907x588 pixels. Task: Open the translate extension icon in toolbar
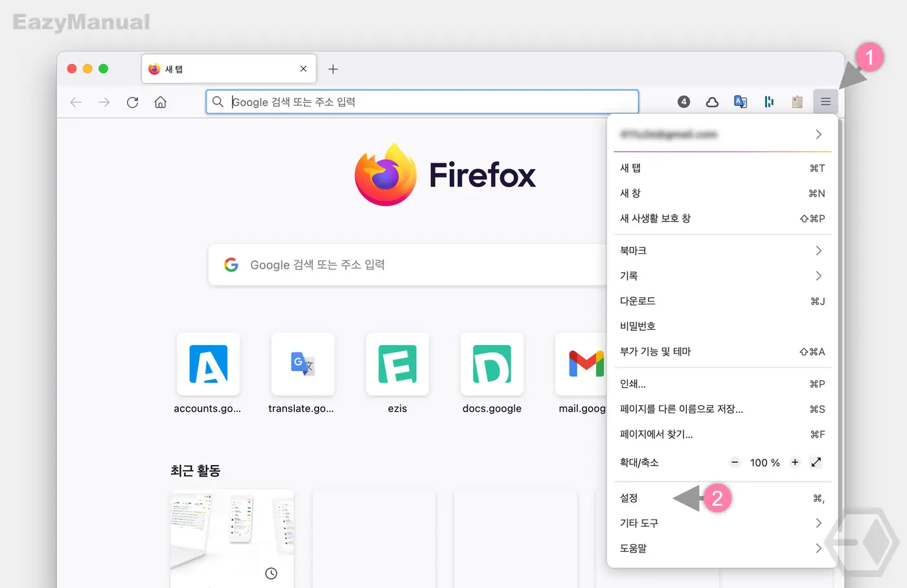point(741,102)
